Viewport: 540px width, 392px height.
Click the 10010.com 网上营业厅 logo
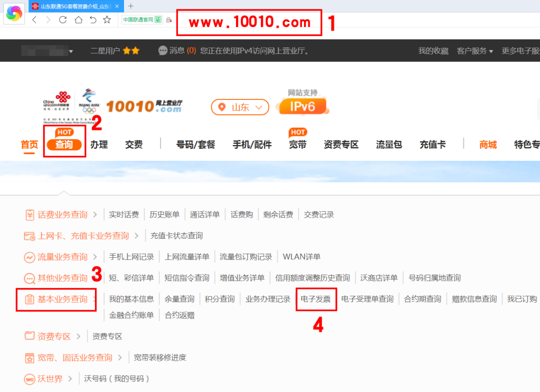coord(144,106)
